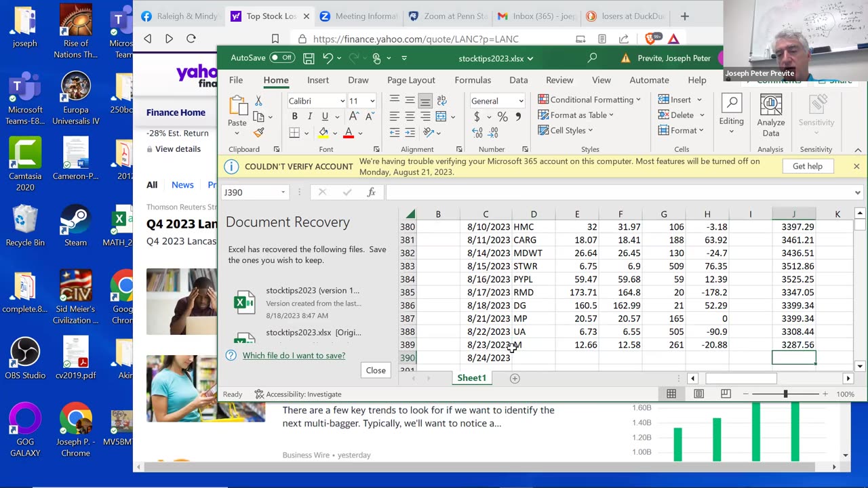
Task: Click the Copy icon in Clipboard group
Action: pyautogui.click(x=258, y=117)
